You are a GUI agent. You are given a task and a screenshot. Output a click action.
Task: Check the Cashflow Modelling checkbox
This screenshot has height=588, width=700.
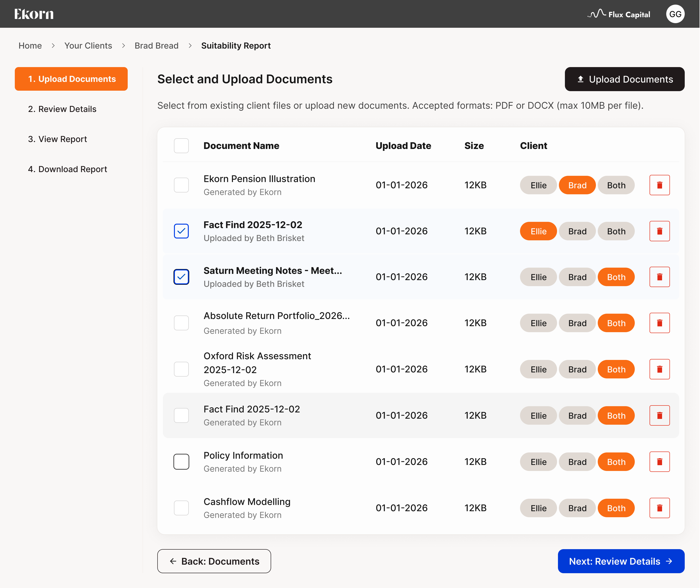point(181,508)
